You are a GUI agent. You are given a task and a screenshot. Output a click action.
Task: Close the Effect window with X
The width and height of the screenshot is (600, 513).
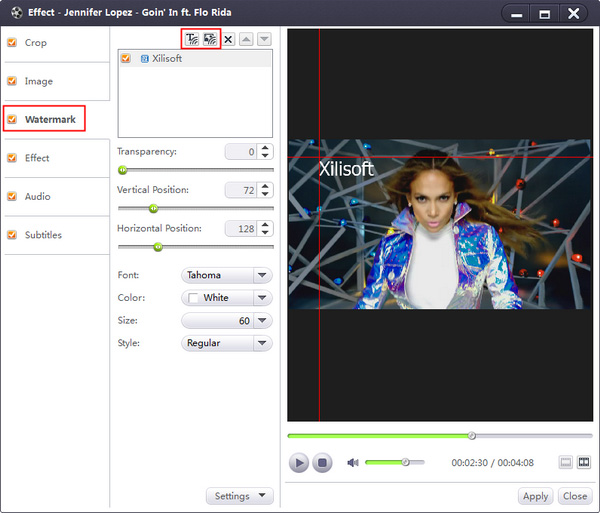(573, 14)
